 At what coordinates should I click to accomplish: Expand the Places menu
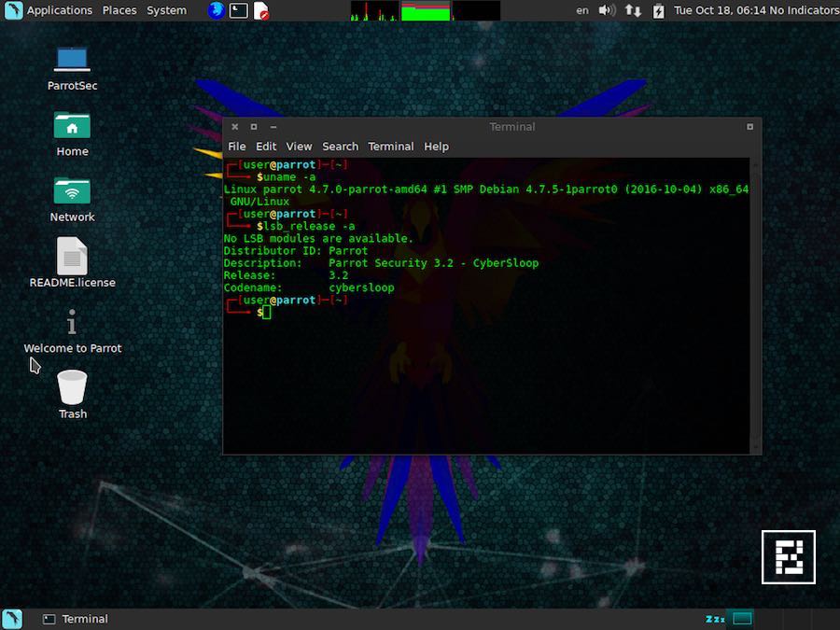(x=119, y=10)
